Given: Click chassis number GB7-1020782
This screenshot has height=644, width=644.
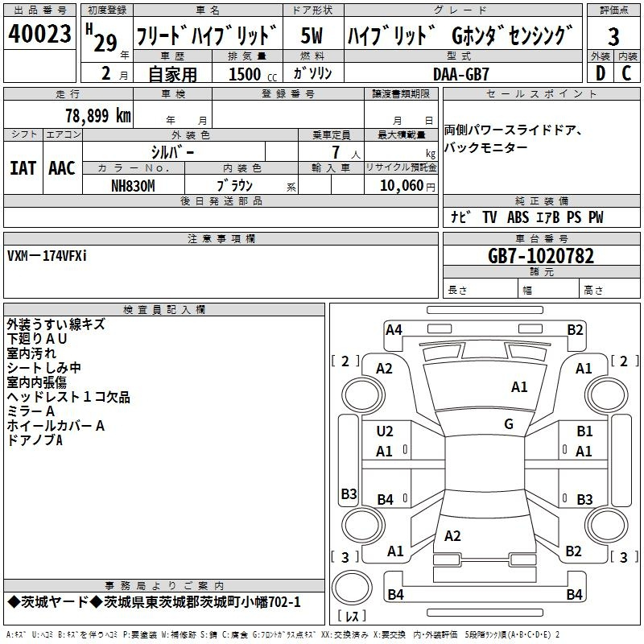Looking at the screenshot, I should pos(541,256).
